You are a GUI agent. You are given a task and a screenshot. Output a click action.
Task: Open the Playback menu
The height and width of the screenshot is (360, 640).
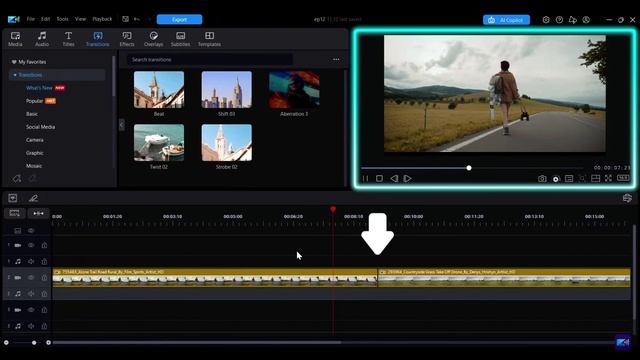tap(102, 19)
